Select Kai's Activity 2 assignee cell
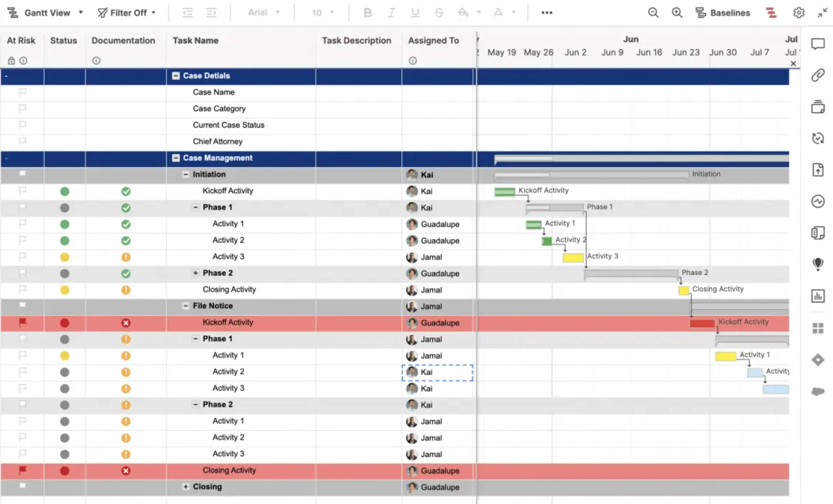 437,372
